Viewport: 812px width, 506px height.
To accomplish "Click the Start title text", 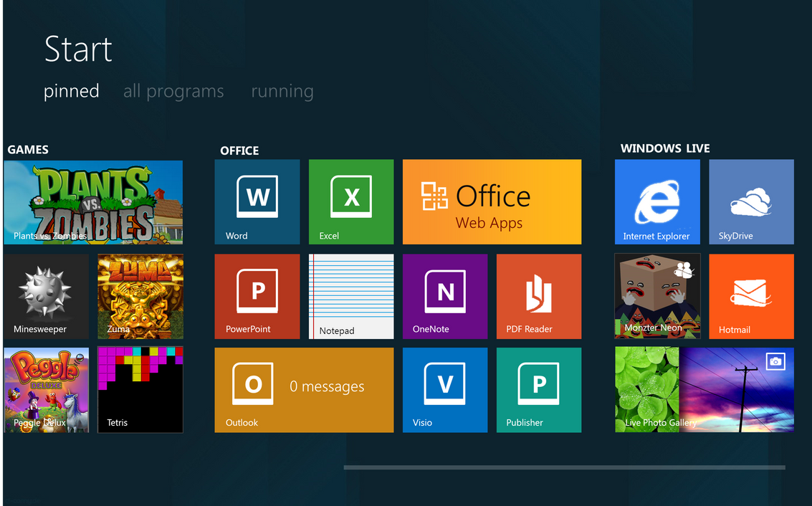I will pyautogui.click(x=78, y=49).
